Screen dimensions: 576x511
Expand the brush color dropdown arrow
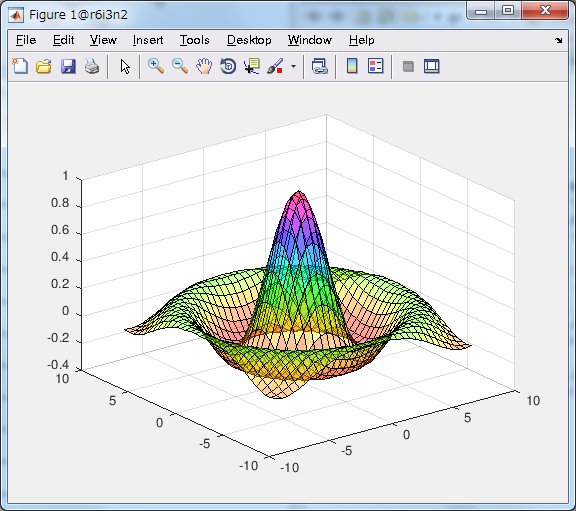pyautogui.click(x=293, y=66)
